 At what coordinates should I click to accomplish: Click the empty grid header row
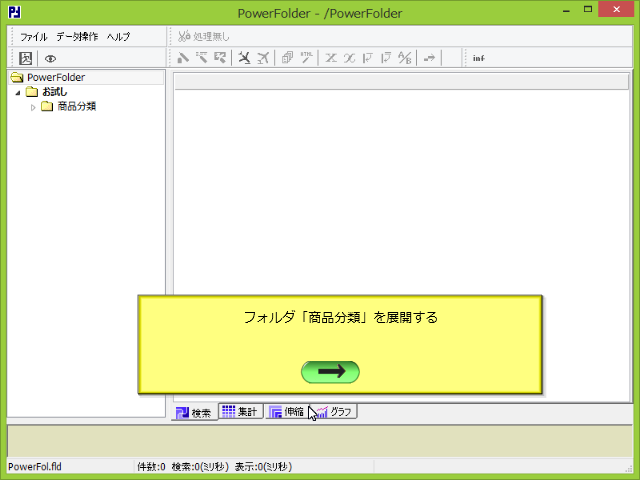[x=402, y=82]
